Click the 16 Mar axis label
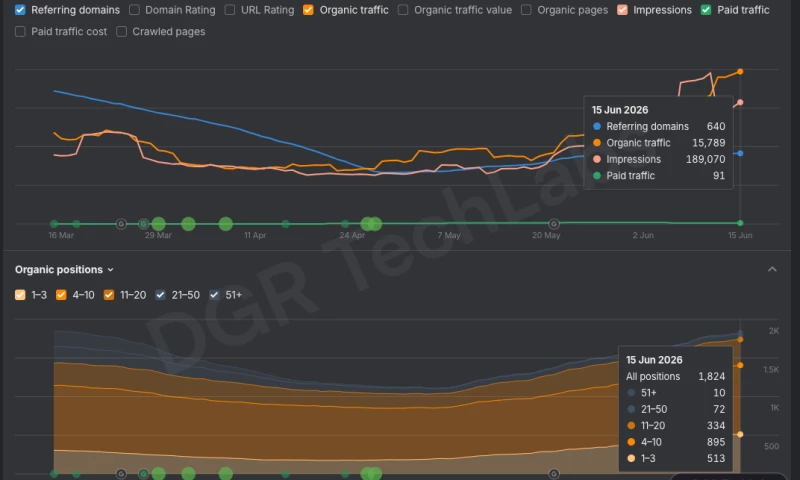This screenshot has width=800, height=480. pyautogui.click(x=61, y=235)
